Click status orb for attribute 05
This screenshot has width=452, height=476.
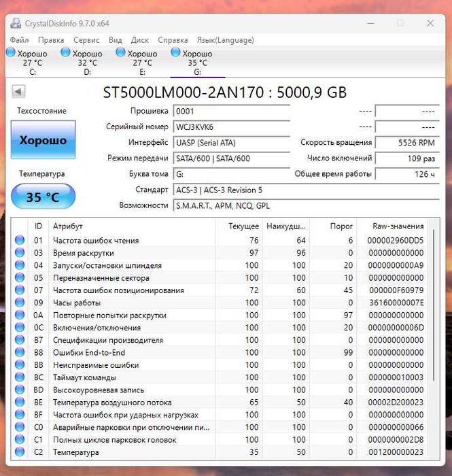20,277
